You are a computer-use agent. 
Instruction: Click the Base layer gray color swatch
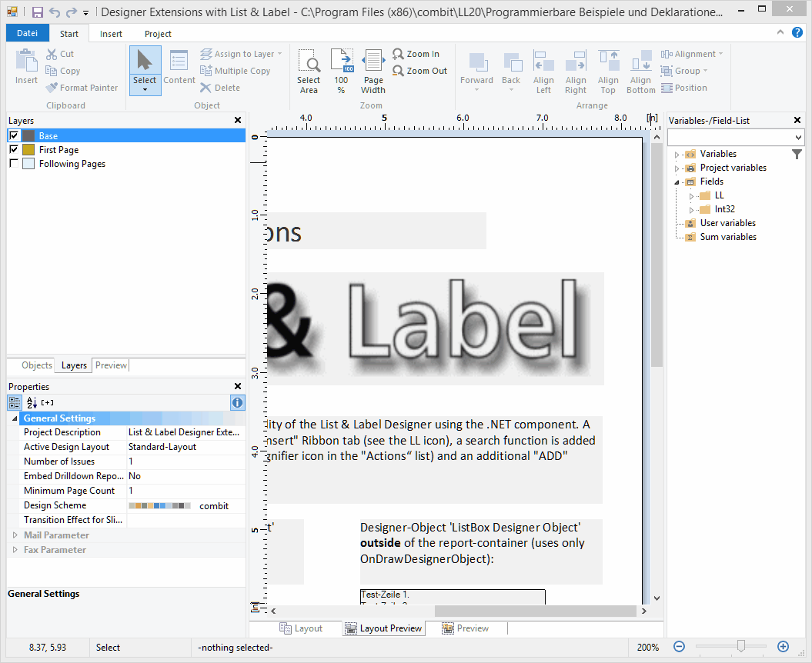coord(28,135)
